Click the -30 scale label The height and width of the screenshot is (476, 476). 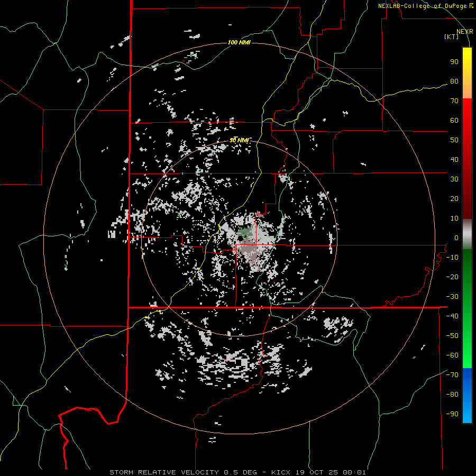(452, 297)
